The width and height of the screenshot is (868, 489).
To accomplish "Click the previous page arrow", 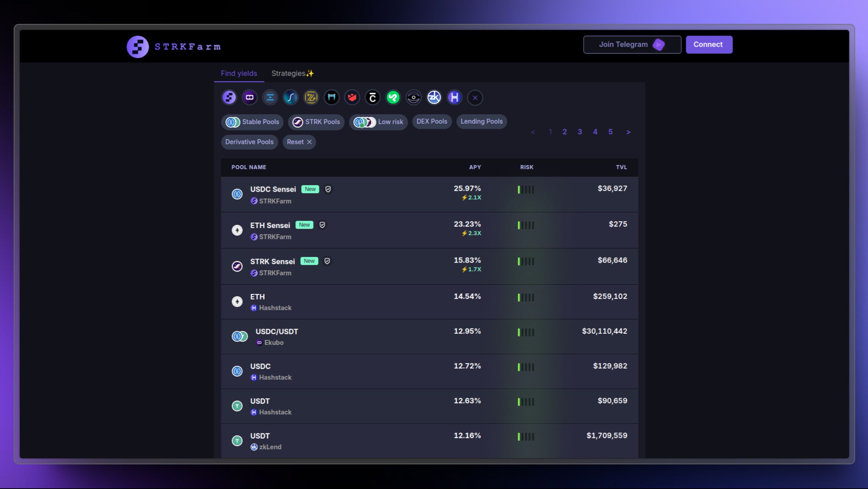I will [533, 132].
